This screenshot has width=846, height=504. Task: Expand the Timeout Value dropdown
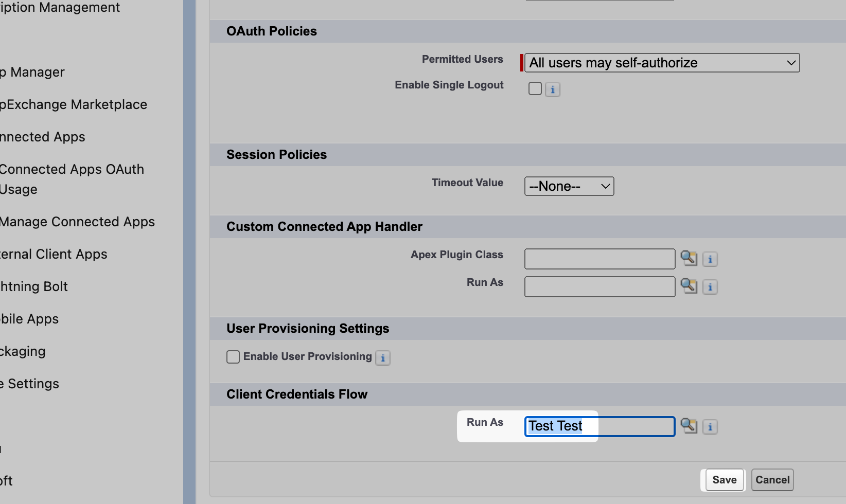pos(569,186)
